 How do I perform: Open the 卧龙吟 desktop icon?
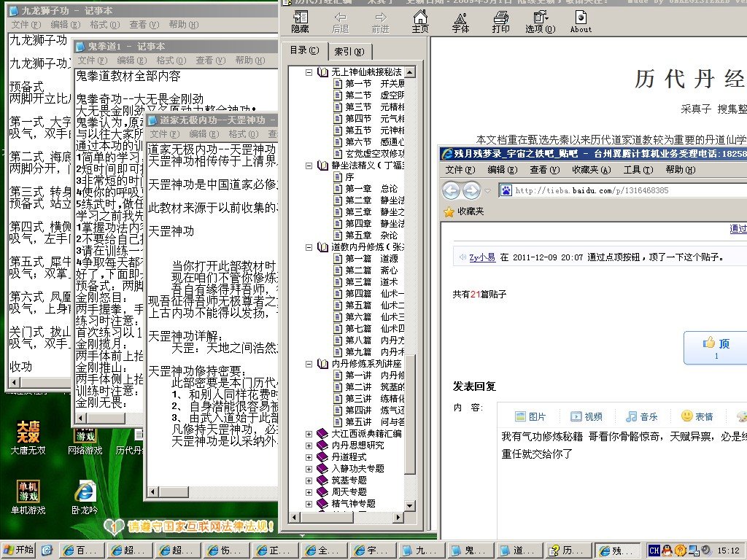85,497
